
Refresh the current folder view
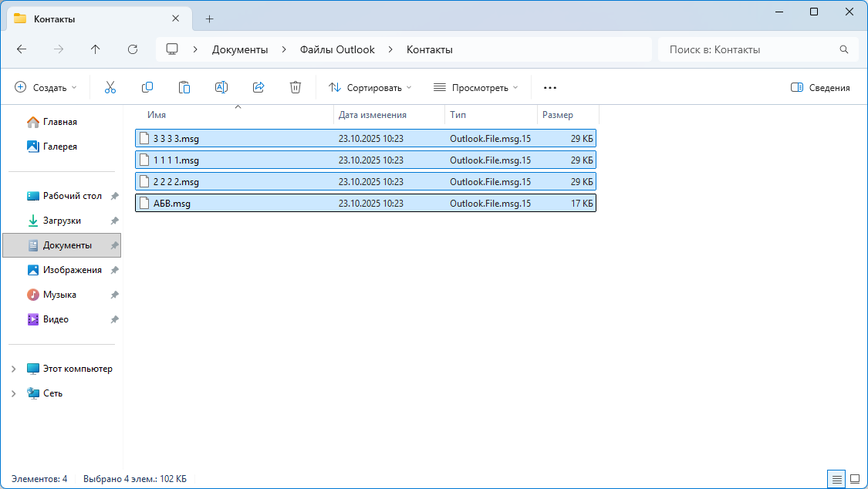point(133,49)
